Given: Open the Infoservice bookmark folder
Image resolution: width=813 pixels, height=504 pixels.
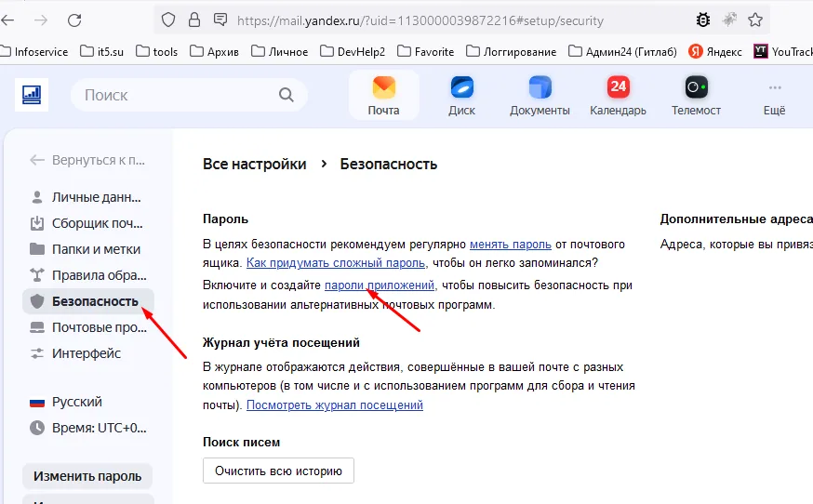Looking at the screenshot, I should click(34, 51).
